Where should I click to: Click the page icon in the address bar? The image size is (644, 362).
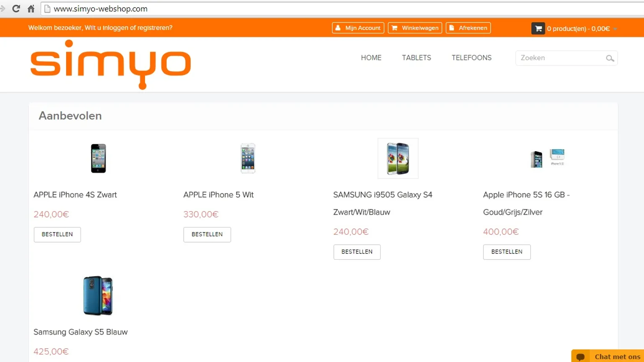pos(47,9)
